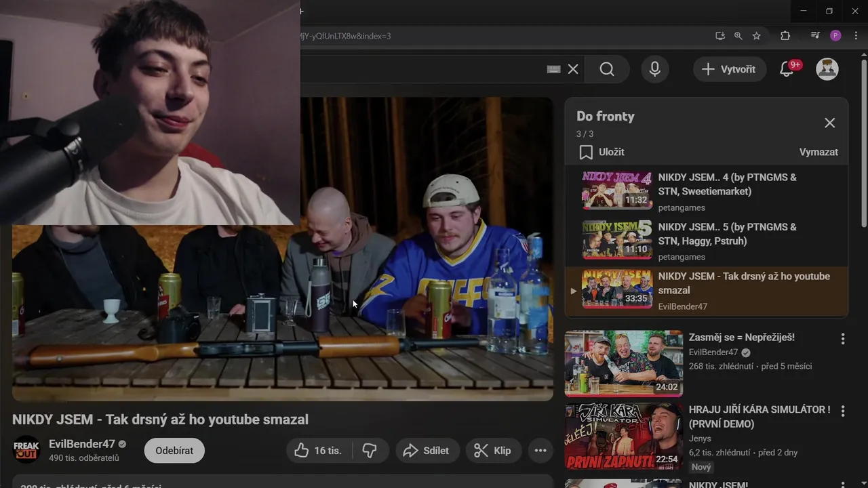Viewport: 868px width, 488px height.
Task: Save the queue with the Uložit bookmark
Action: point(601,152)
